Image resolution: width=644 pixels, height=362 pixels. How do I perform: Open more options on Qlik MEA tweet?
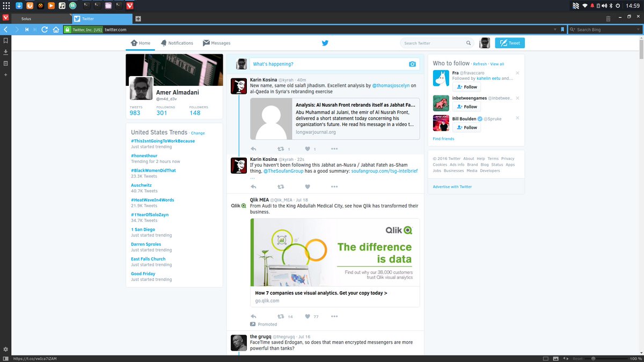click(x=334, y=316)
